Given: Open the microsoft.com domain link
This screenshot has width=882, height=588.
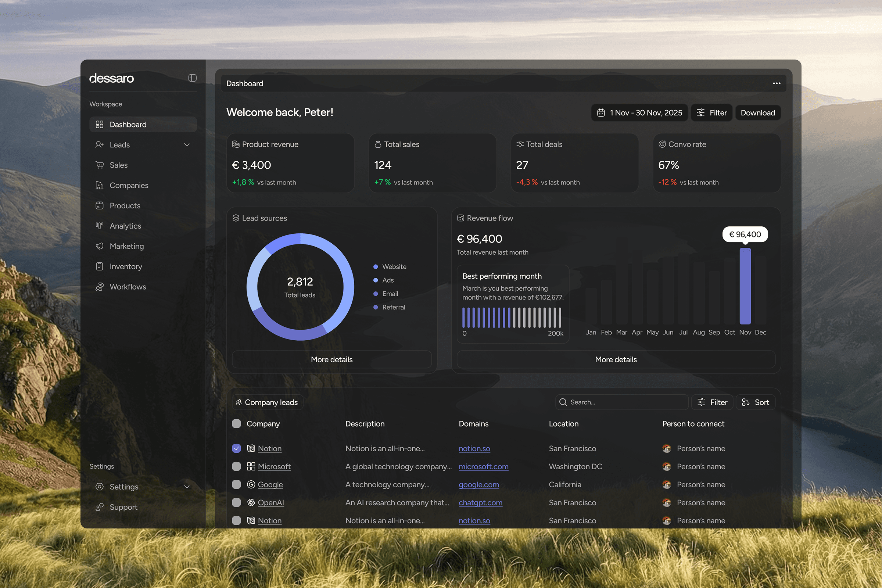Looking at the screenshot, I should pyautogui.click(x=483, y=466).
